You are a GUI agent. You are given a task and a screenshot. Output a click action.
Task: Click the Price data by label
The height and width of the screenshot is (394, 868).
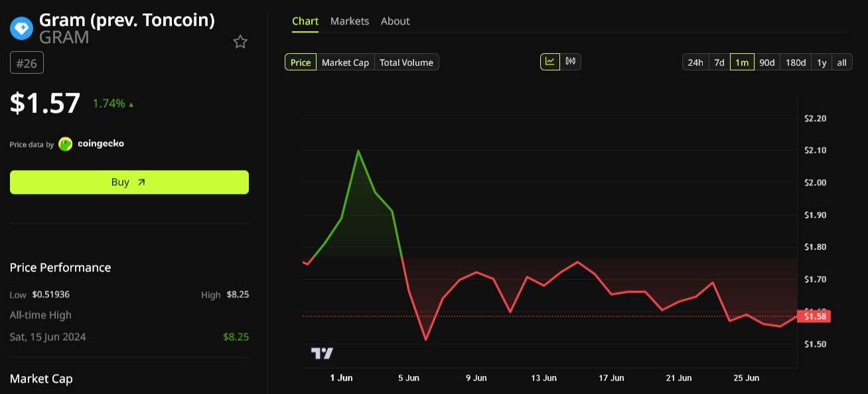(x=32, y=144)
